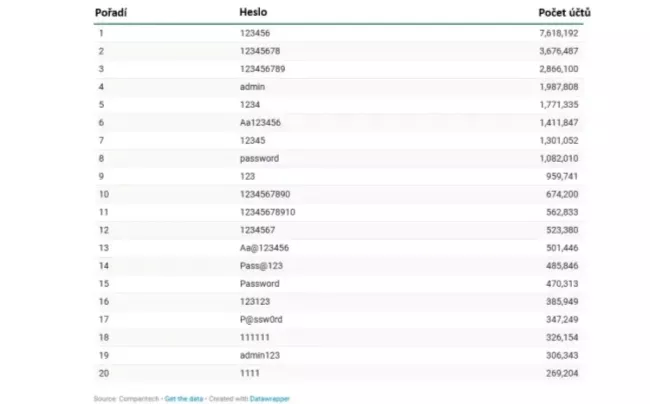The width and height of the screenshot is (650, 404).
Task: Click the lowercase 'password' entry in row 8
Action: point(259,158)
